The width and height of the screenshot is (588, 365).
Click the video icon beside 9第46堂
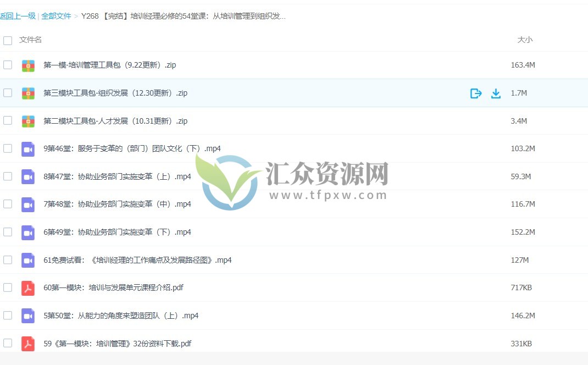pyautogui.click(x=28, y=148)
